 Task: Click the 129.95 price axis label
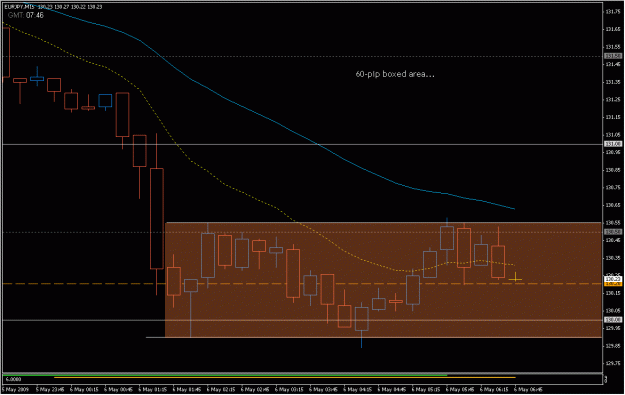point(613,328)
